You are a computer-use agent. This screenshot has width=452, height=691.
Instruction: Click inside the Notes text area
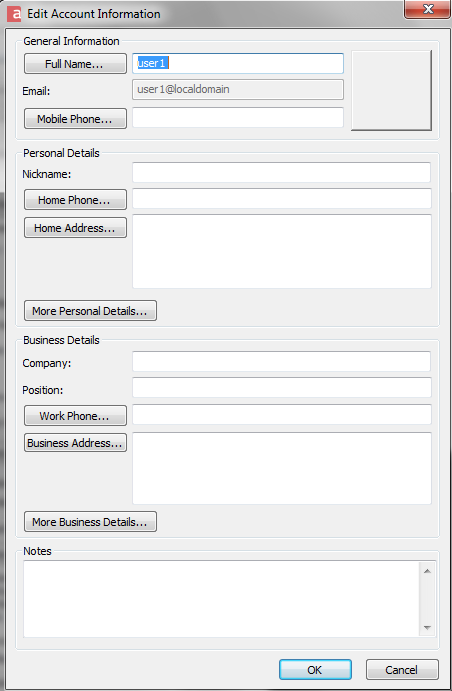[x=222, y=599]
